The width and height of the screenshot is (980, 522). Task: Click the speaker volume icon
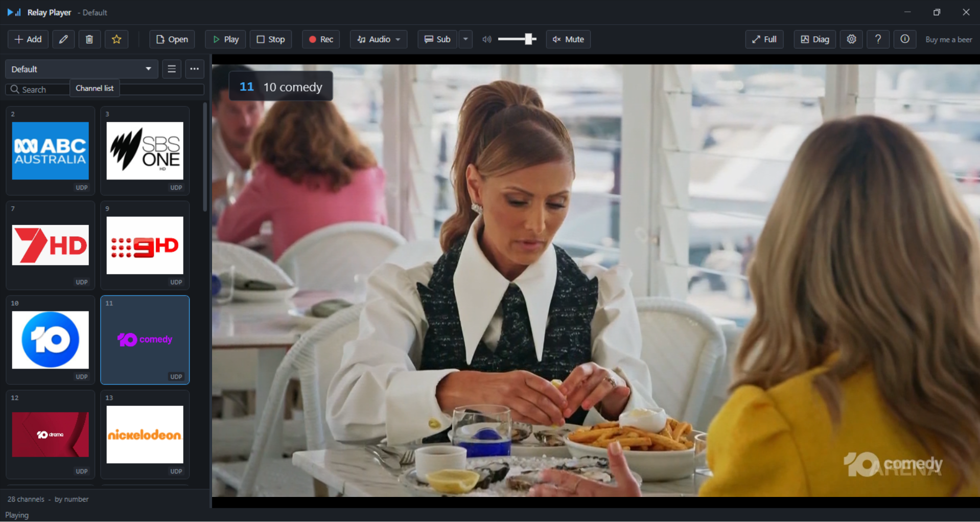click(487, 39)
